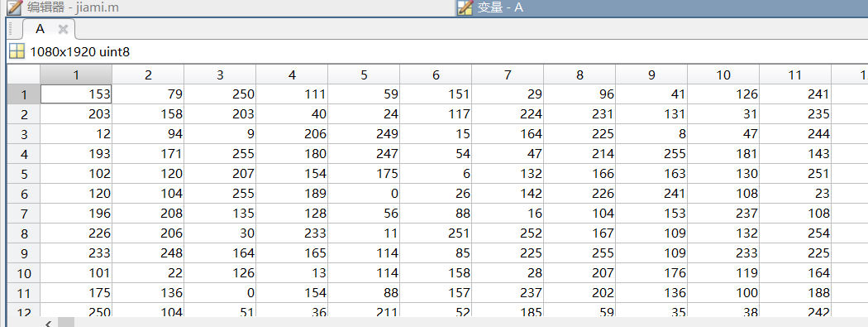The width and height of the screenshot is (868, 327).
Task: Select row header 5
Action: point(24,174)
